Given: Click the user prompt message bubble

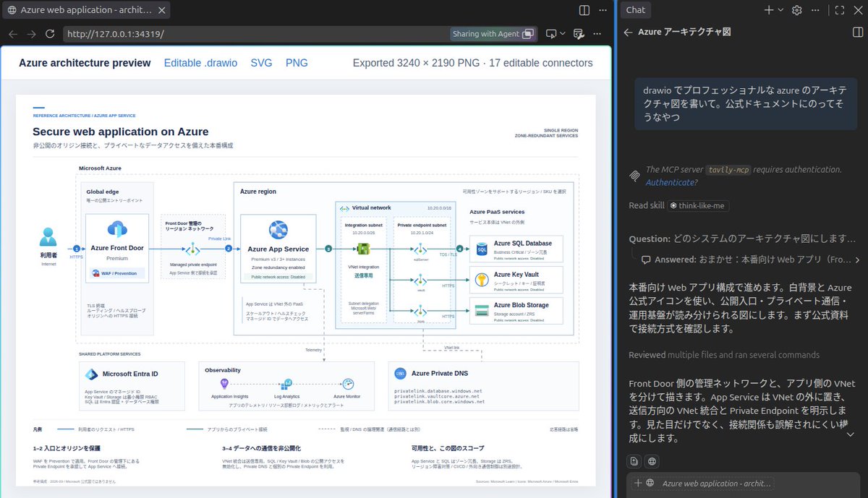Looking at the screenshot, I should tap(746, 104).
